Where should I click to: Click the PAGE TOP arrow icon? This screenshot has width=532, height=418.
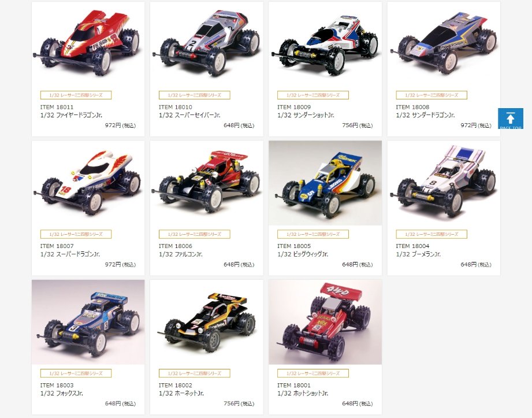click(x=510, y=119)
